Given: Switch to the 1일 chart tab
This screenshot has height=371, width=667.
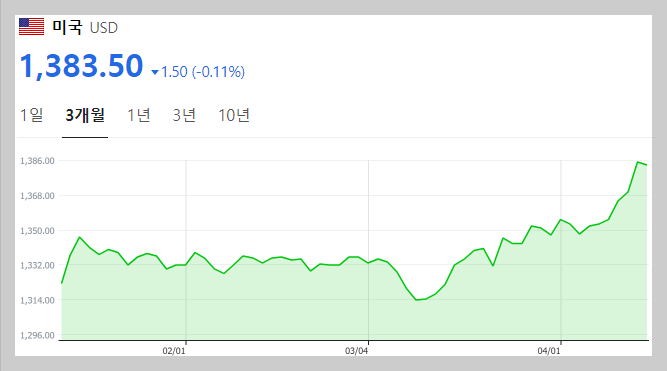Looking at the screenshot, I should 31,115.
